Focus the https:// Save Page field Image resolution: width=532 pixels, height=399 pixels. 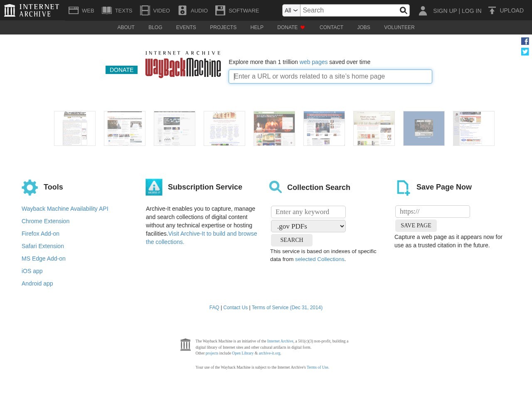433,212
